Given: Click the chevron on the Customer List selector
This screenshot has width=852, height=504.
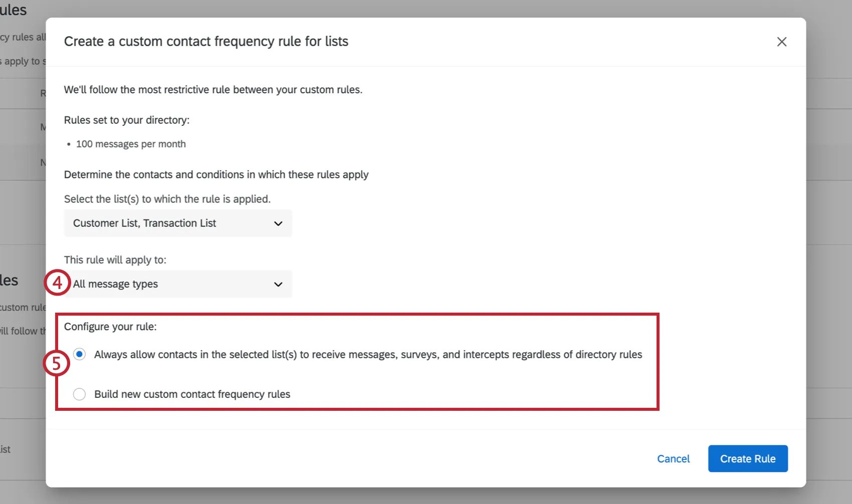Looking at the screenshot, I should pyautogui.click(x=278, y=223).
